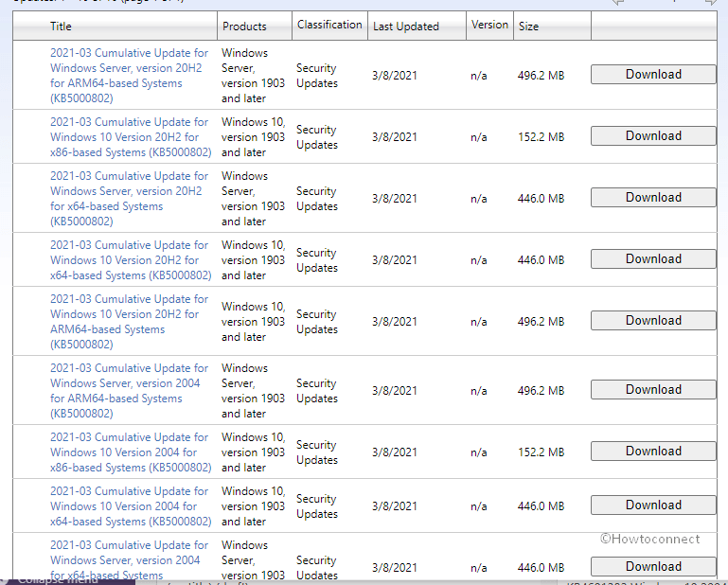Download Windows 10 2004 x86 update
This screenshot has width=728, height=585.
pyautogui.click(x=653, y=452)
